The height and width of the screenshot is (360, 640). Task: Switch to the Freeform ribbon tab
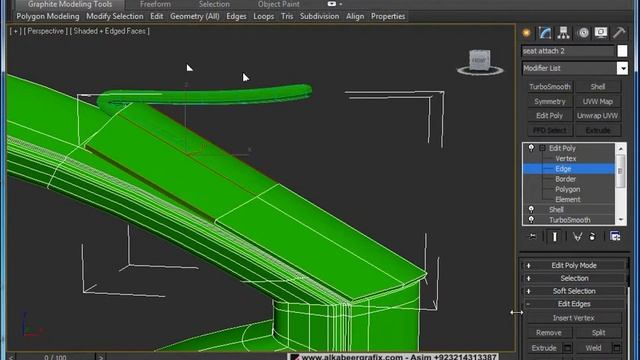click(155, 4)
